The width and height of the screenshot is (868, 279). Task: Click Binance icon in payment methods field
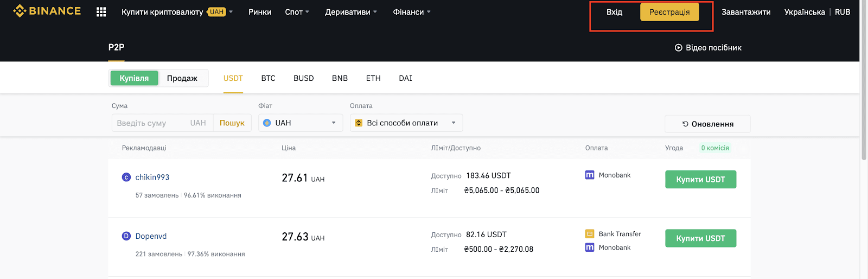[x=359, y=123]
